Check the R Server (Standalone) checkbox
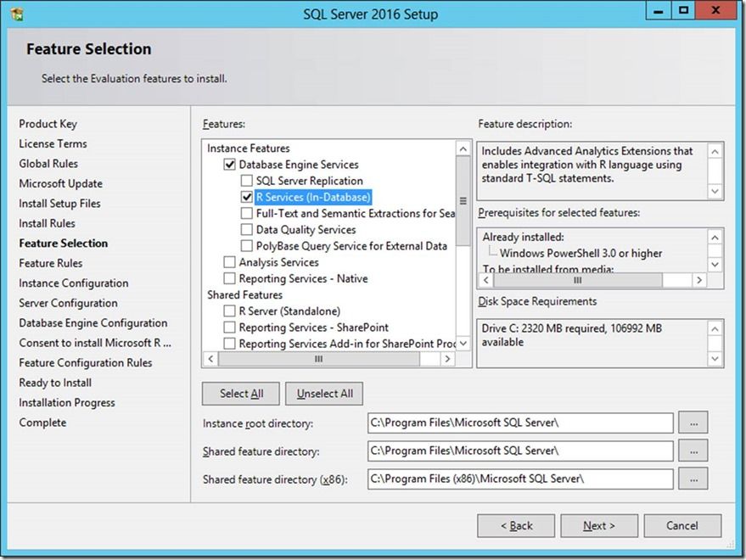 pyautogui.click(x=229, y=311)
